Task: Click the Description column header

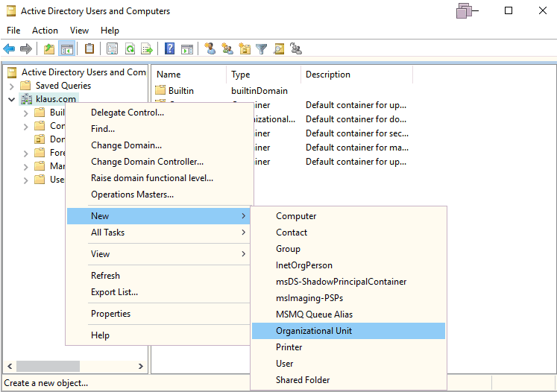Action: pyautogui.click(x=328, y=75)
